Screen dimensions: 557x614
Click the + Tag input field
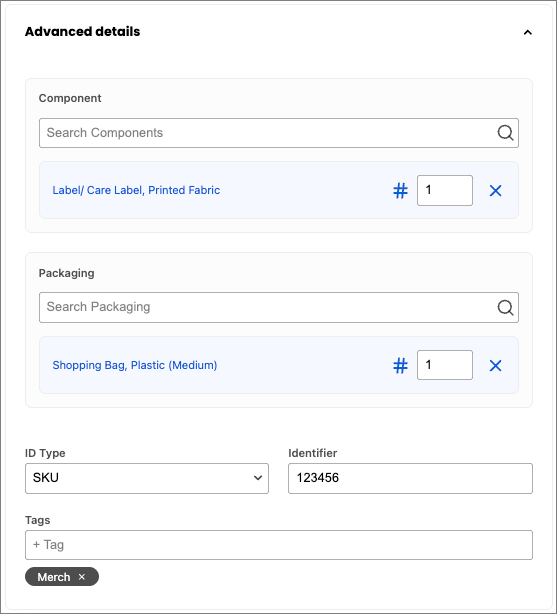click(x=279, y=545)
